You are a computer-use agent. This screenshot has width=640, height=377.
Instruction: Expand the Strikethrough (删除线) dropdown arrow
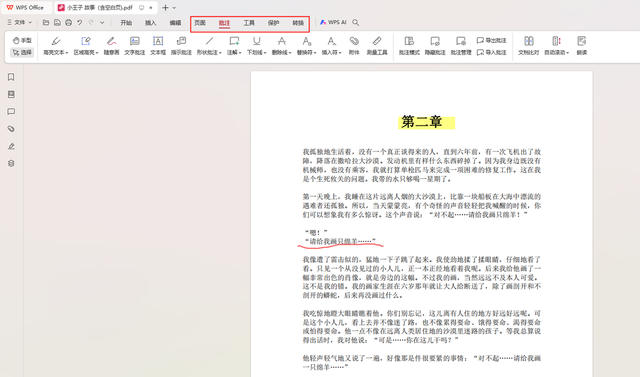290,53
